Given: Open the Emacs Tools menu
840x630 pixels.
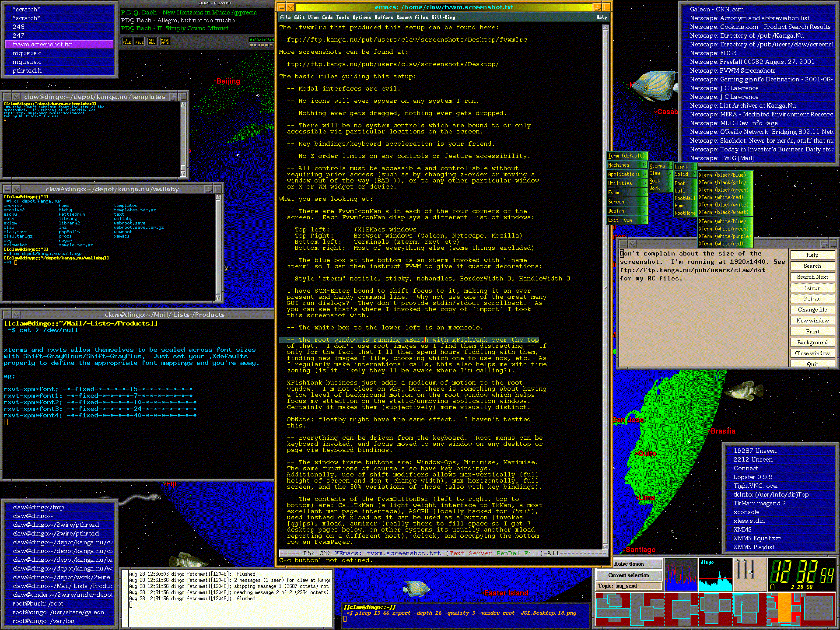Looking at the screenshot, I should click(x=342, y=17).
